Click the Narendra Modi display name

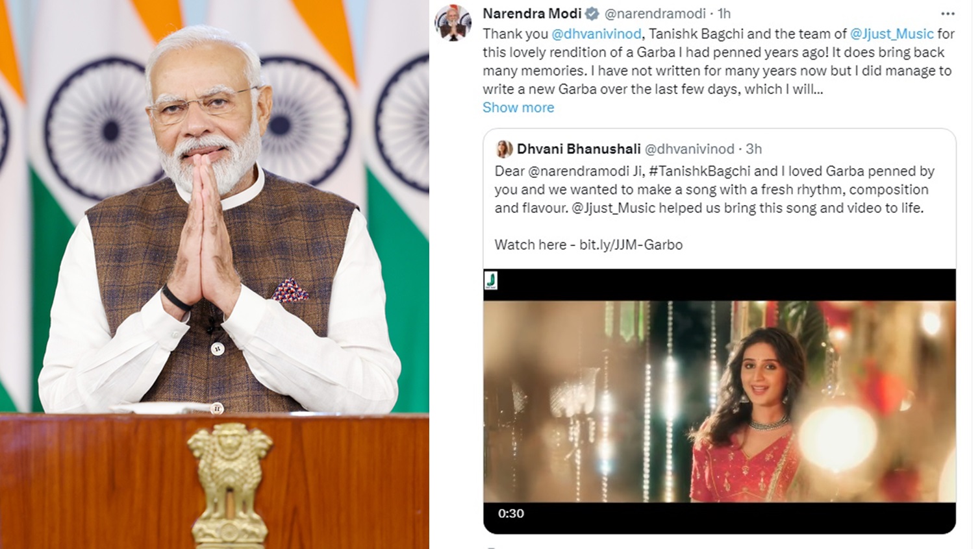click(532, 14)
